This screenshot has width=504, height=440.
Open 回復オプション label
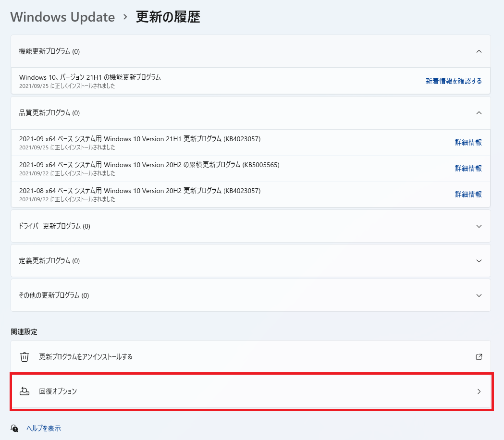(x=58, y=391)
